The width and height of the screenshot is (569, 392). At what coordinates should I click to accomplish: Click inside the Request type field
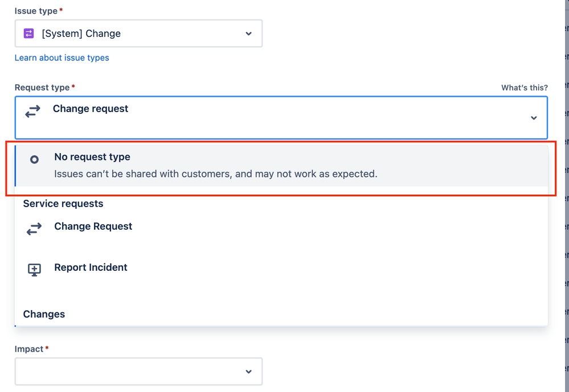coord(285,118)
